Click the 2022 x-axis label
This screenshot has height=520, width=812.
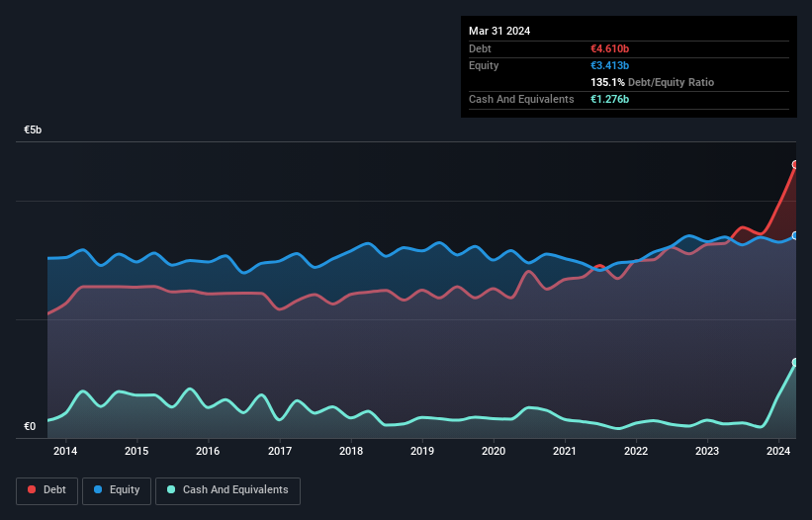click(636, 451)
